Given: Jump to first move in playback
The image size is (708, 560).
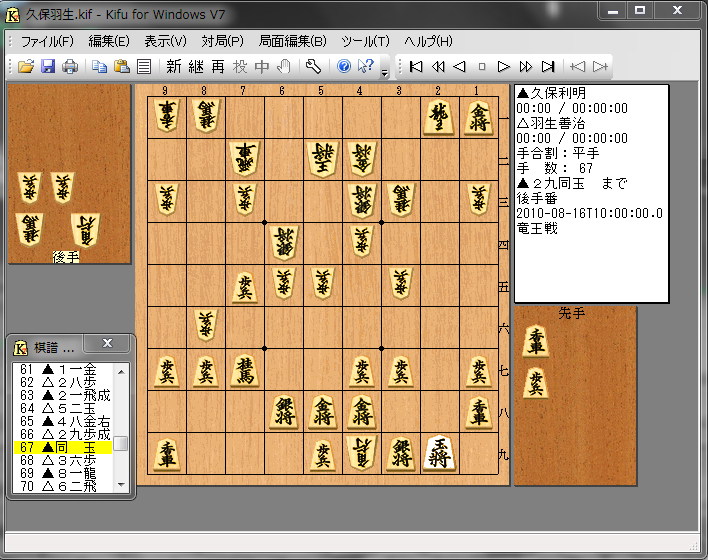Looking at the screenshot, I should tap(416, 67).
